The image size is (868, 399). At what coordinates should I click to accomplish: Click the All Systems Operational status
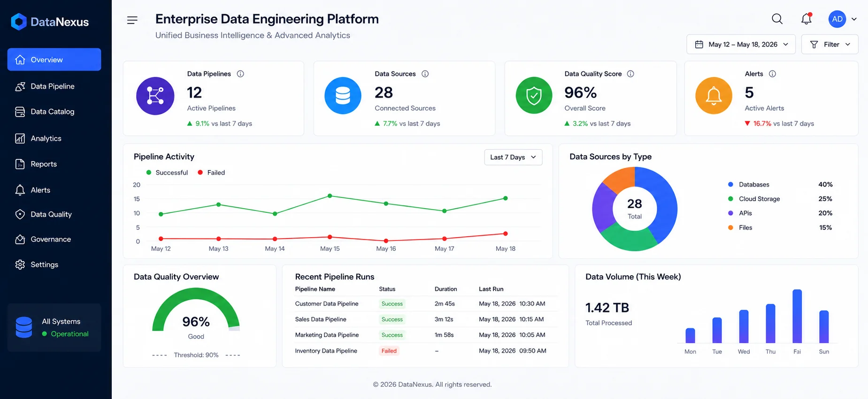coord(65,334)
